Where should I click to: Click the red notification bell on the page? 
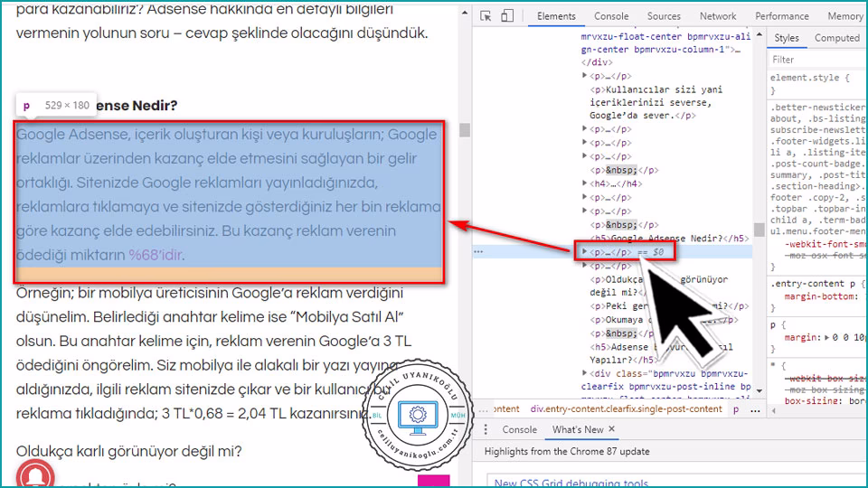tap(35, 476)
